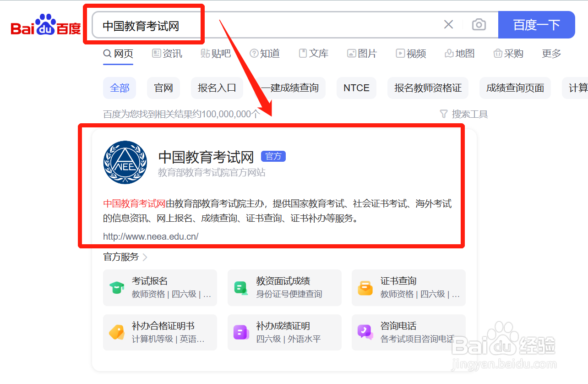Viewport: 588px width, 384px height.
Task: Open 搜索工具 filter options
Action: click(x=464, y=114)
